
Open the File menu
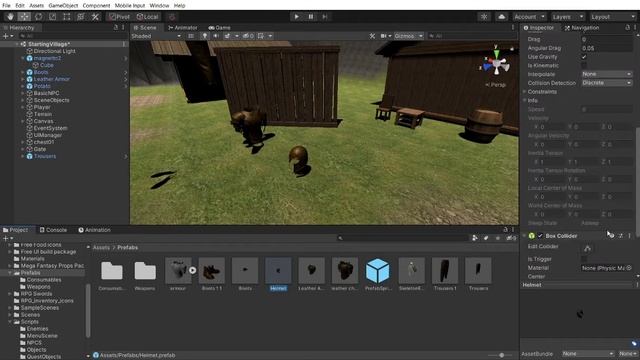6,6
